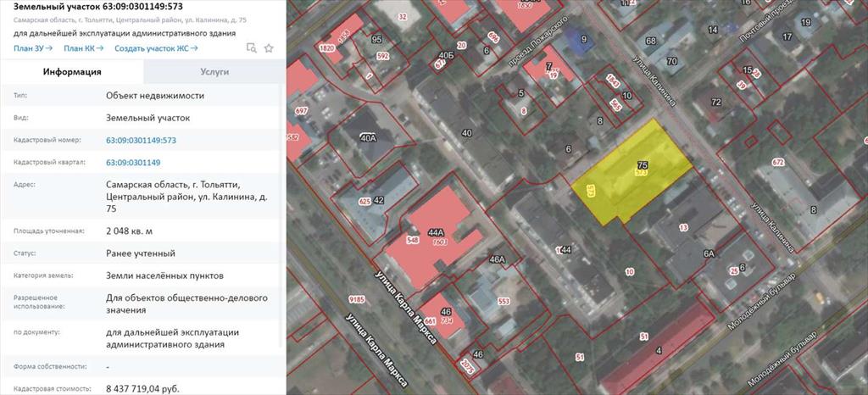Screen dimensions: 868x395
Task: Open the План ЗУ link
Action: pyautogui.click(x=33, y=48)
